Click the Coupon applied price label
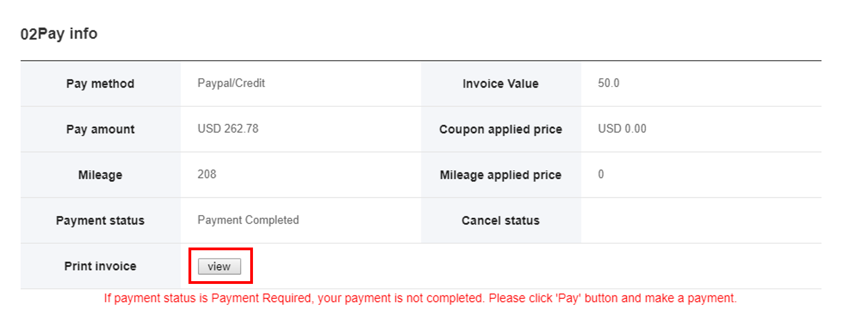Viewport: 868px width, 328px height. 500,130
